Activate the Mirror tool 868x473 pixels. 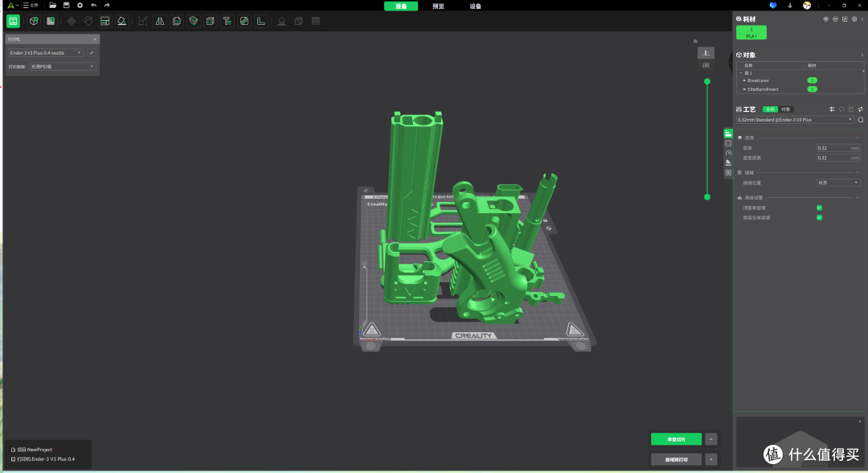pos(159,21)
